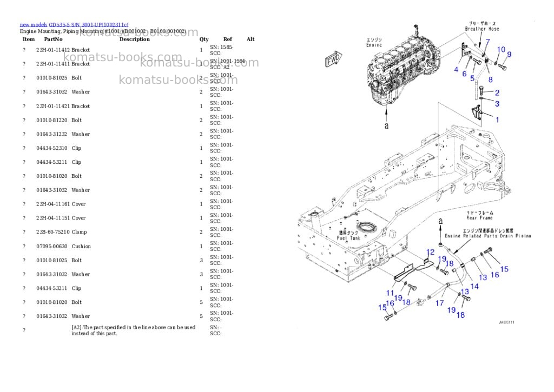The image size is (554, 392).
Task: Open the 'new models' link
Action: click(x=34, y=25)
